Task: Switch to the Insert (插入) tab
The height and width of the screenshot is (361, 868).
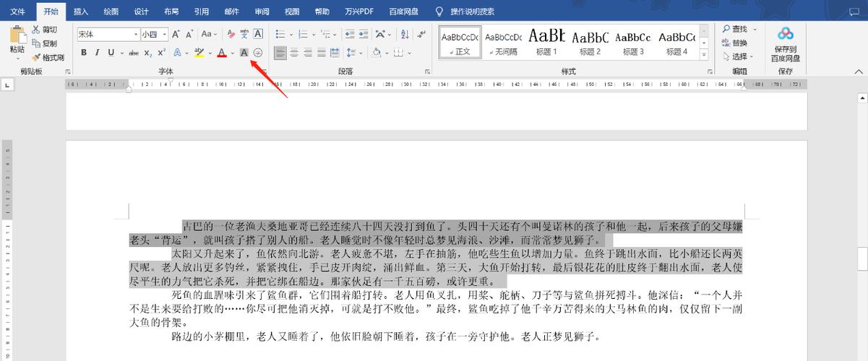Action: (82, 12)
